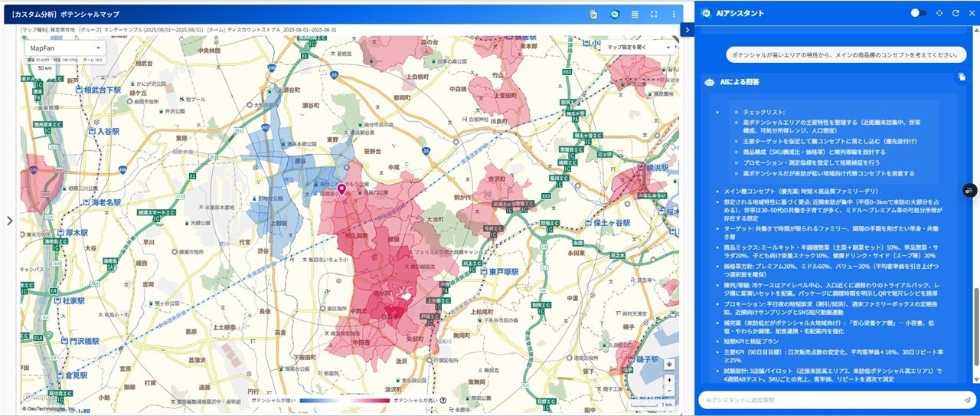Send the question with the paper plane icon
The height and width of the screenshot is (416, 980).
(967, 400)
